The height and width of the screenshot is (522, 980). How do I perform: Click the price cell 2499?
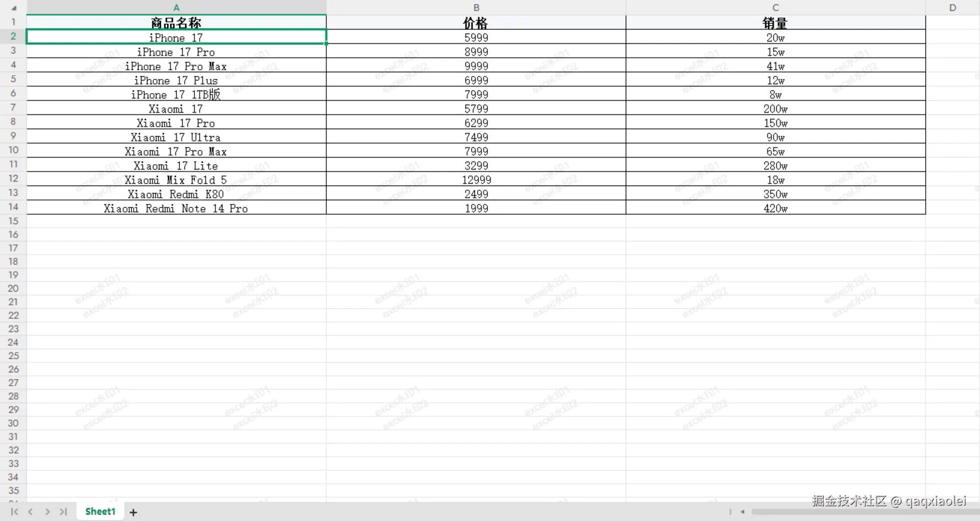tap(476, 194)
